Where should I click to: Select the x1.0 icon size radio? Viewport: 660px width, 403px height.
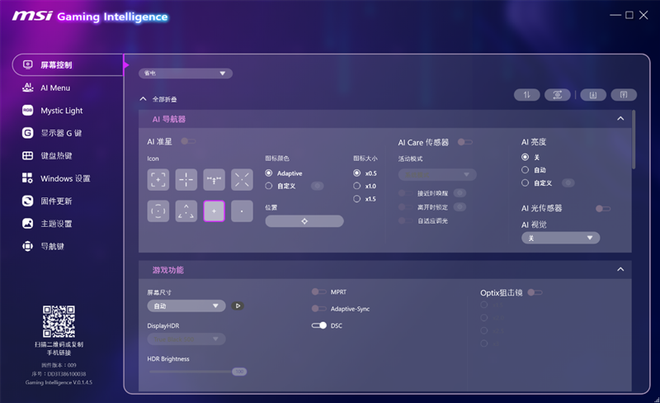pyautogui.click(x=357, y=186)
